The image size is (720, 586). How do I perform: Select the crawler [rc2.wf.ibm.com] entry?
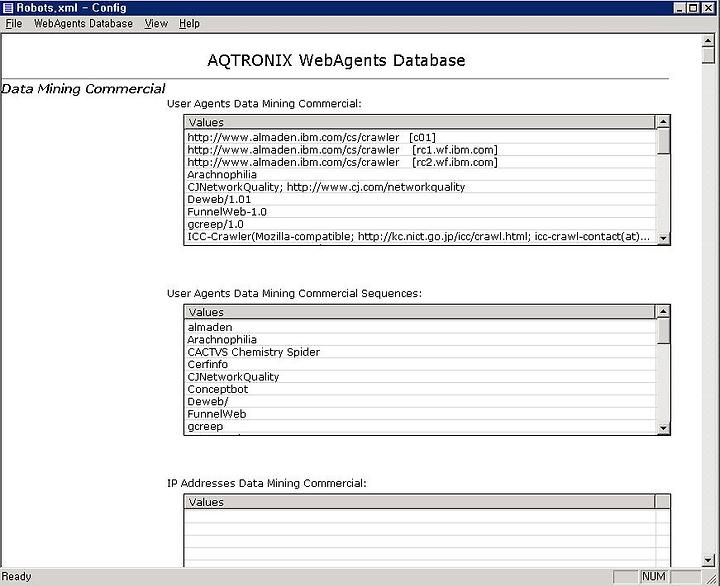coord(421,162)
